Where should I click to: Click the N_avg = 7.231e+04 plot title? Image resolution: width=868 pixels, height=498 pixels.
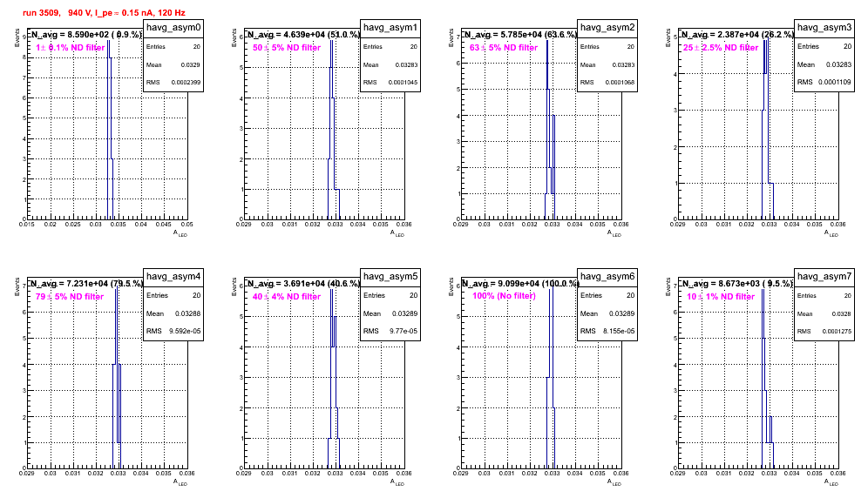[x=85, y=284]
